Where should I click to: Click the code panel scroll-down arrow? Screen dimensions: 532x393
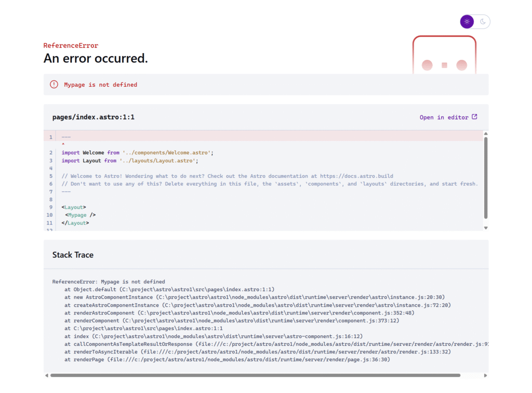pyautogui.click(x=486, y=228)
